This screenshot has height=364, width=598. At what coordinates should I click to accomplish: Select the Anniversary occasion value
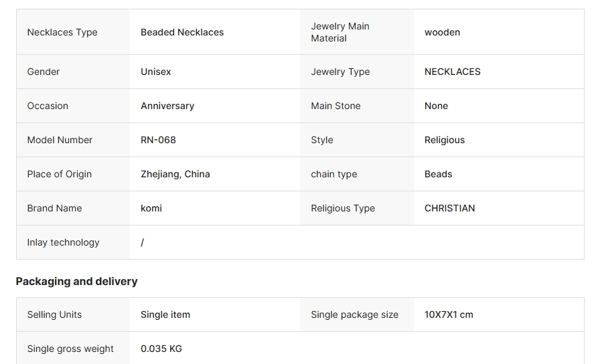[x=167, y=106]
